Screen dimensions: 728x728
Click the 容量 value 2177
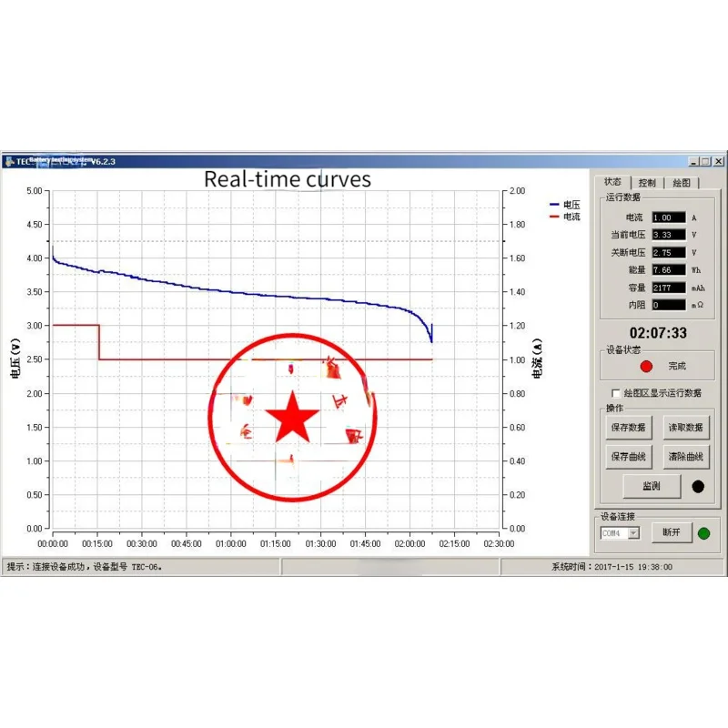(x=669, y=288)
